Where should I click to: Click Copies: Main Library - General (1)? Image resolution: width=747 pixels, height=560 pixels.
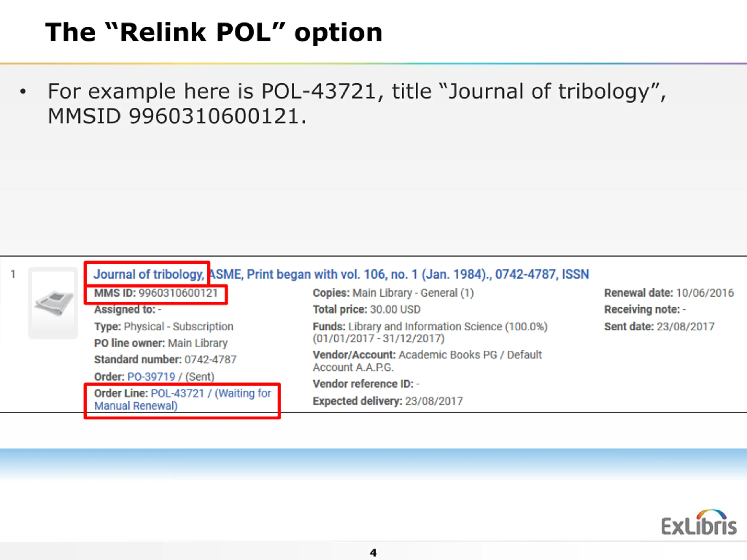tap(393, 293)
